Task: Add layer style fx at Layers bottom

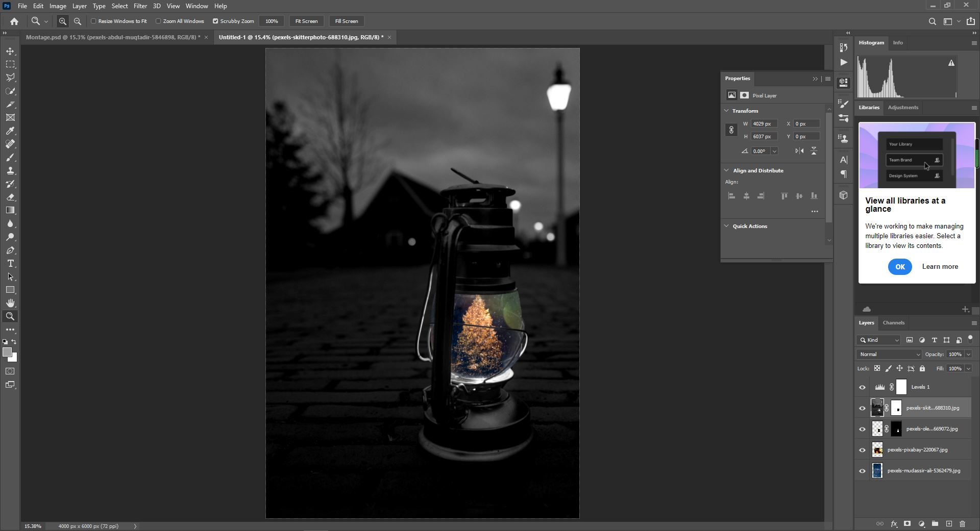Action: click(x=894, y=524)
